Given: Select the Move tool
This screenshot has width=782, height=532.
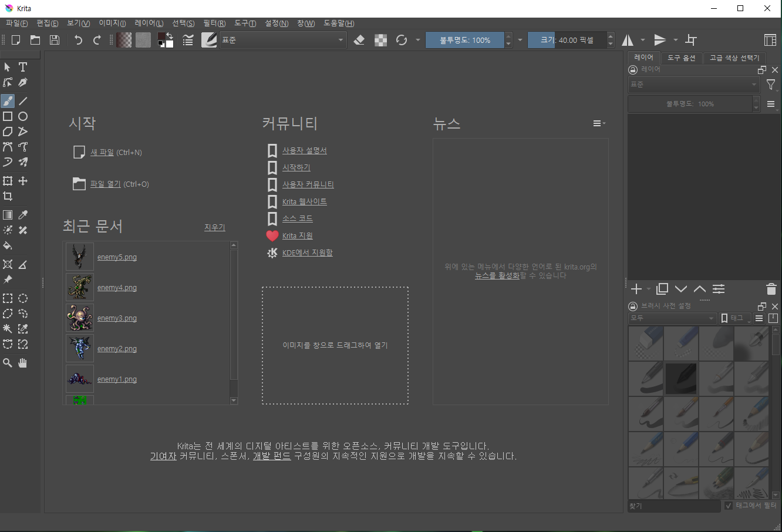Looking at the screenshot, I should coord(23,181).
